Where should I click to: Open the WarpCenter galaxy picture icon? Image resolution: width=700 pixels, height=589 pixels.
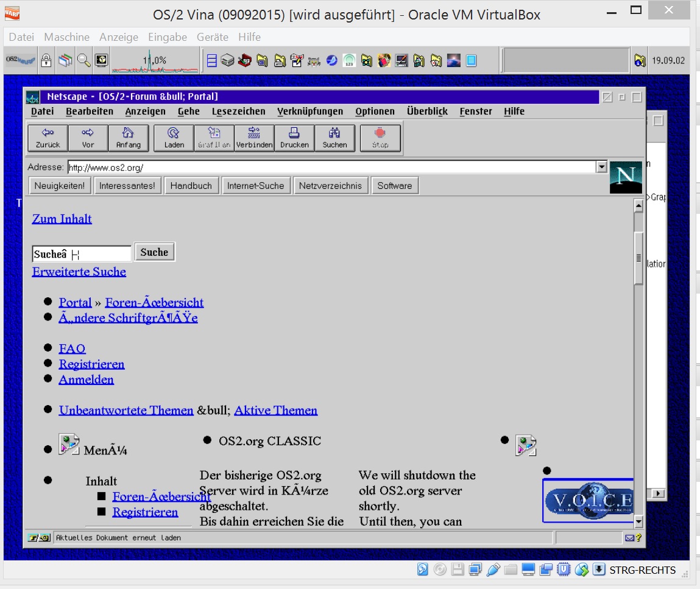(x=454, y=60)
